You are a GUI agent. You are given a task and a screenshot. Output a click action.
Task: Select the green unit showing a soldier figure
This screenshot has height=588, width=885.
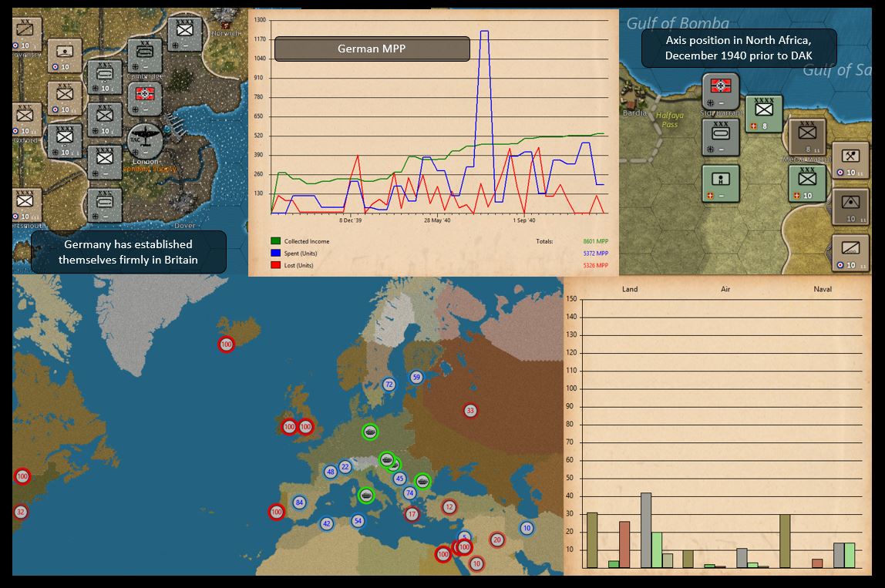pos(721,183)
